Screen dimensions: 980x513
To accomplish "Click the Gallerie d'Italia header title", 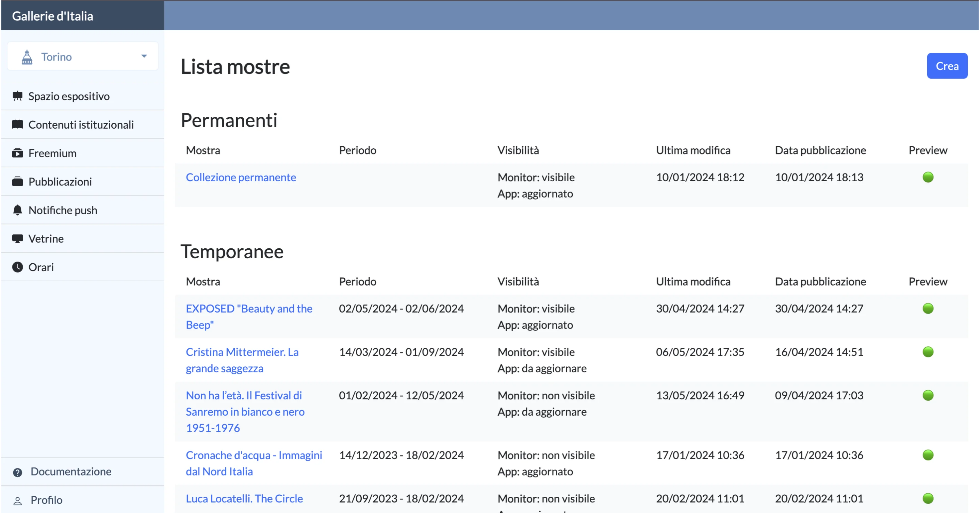I will (52, 16).
